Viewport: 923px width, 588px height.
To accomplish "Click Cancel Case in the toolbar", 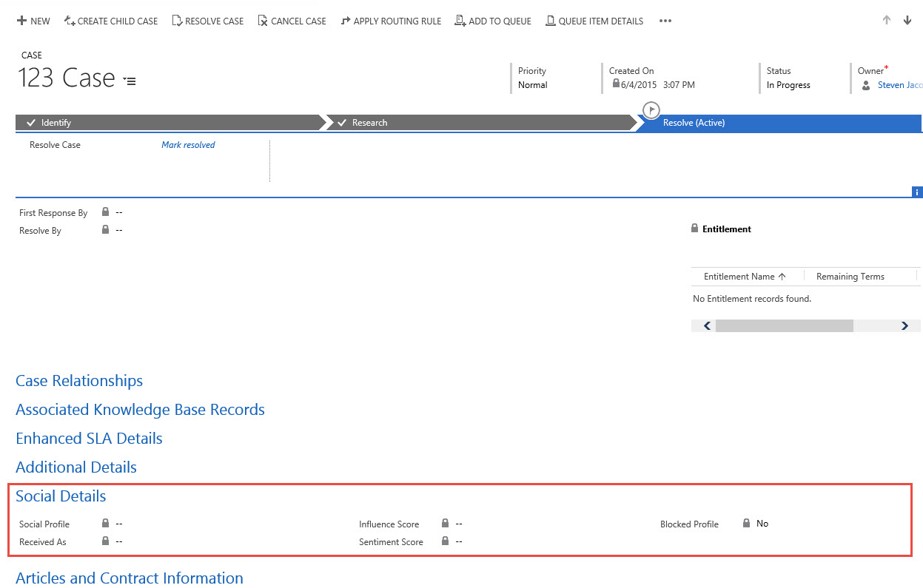I will point(292,21).
